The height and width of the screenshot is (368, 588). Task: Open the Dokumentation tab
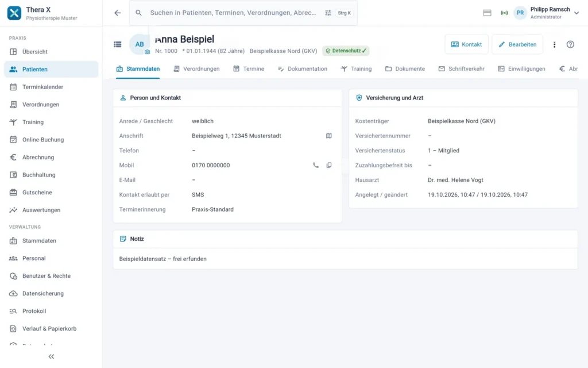coord(302,69)
